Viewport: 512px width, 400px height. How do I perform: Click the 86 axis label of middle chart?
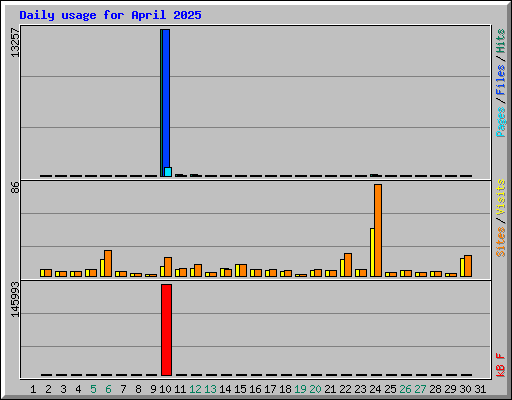(15, 187)
